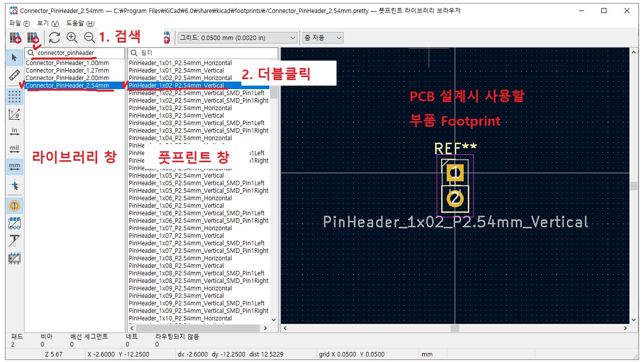Toggle pad number display
644x362 pixels.
15,206
